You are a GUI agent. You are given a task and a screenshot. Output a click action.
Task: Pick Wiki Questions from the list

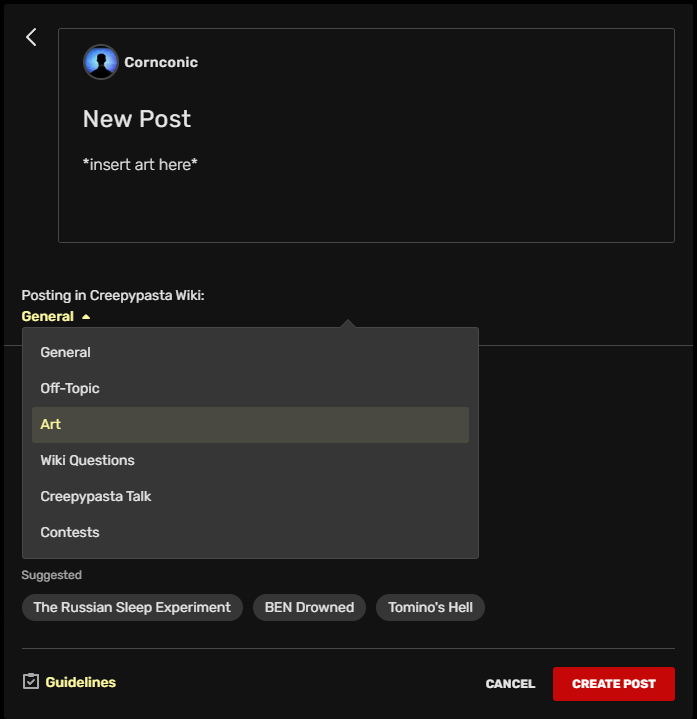(87, 460)
